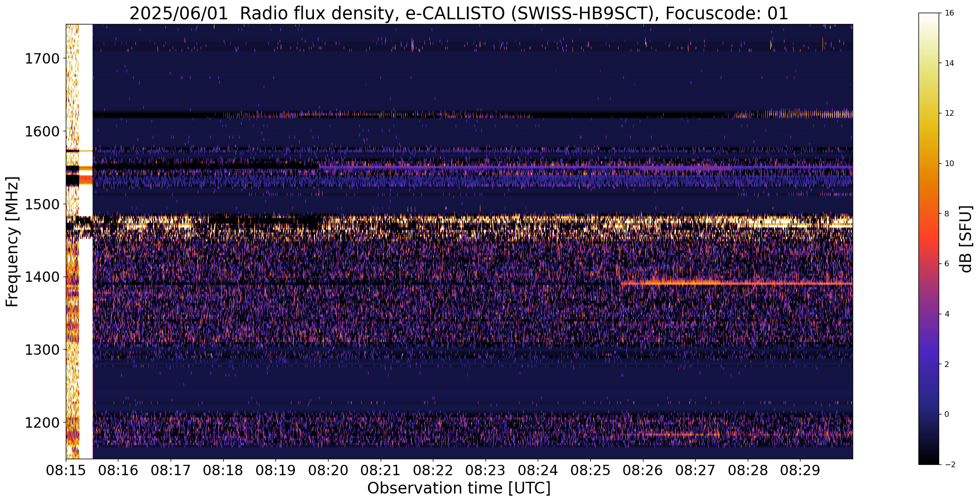Click the 1300 frequency tick label

pyautogui.click(x=42, y=350)
